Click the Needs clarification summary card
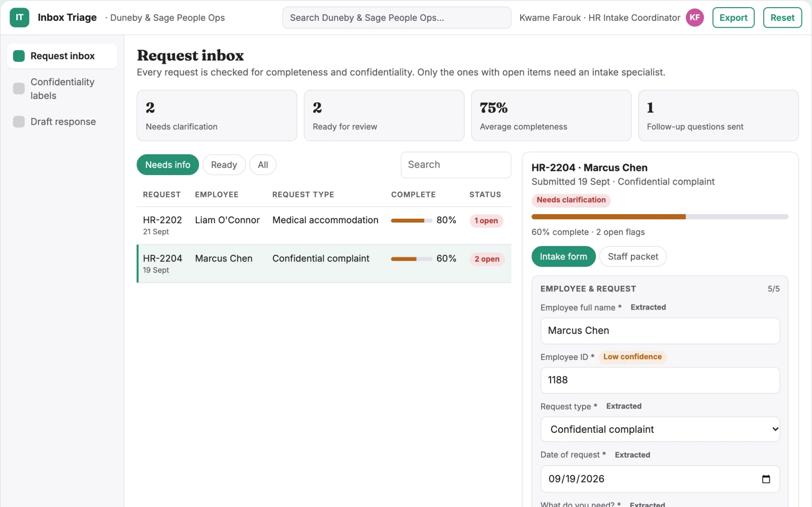Screen dimensions: 812x507 (x=217, y=116)
